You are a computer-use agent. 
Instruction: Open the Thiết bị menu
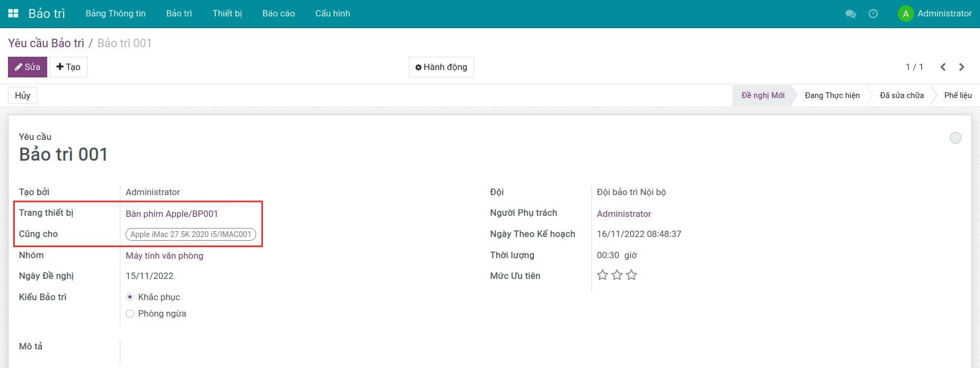(227, 14)
